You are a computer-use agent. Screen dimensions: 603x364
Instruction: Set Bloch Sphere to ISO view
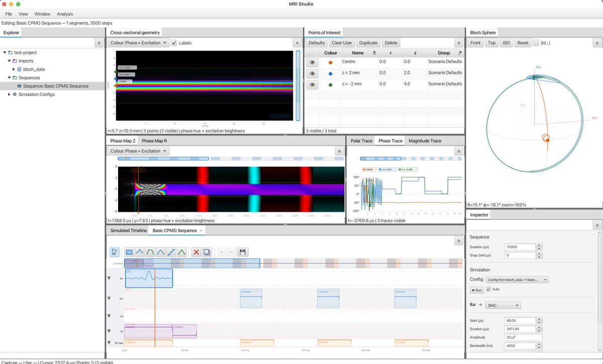507,43
